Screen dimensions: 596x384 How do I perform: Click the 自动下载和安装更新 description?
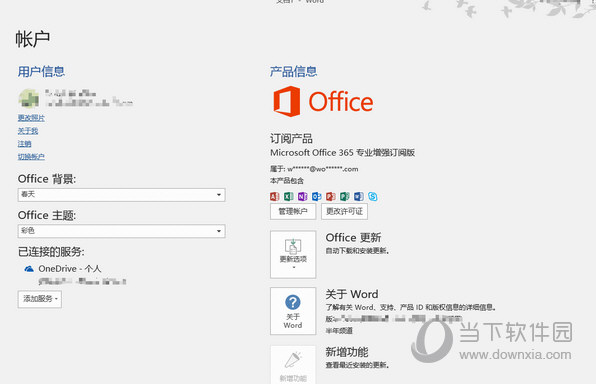click(357, 251)
